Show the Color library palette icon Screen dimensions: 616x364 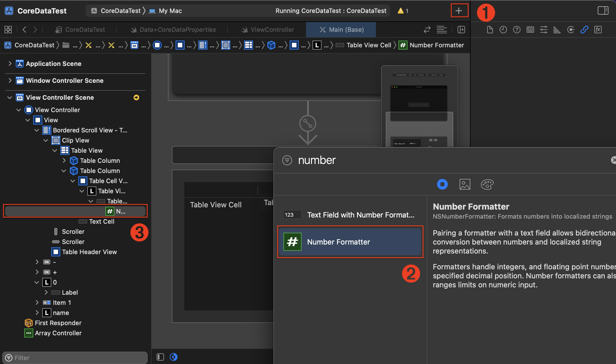(487, 185)
